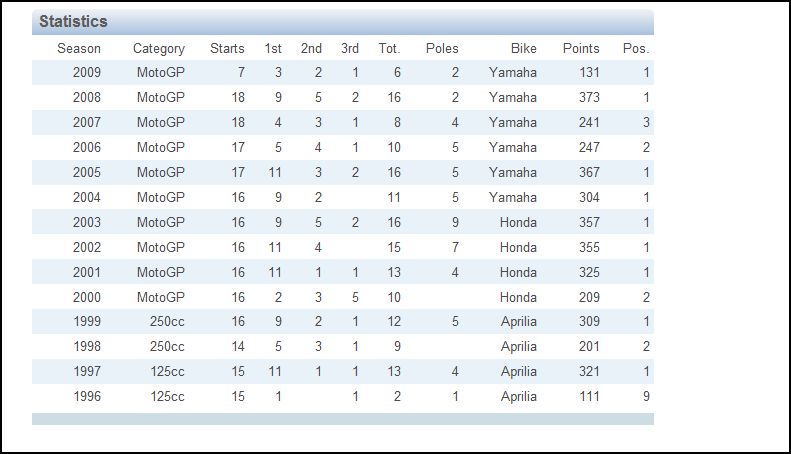
Task: Click the 250cc category for 1999
Action: (167, 321)
